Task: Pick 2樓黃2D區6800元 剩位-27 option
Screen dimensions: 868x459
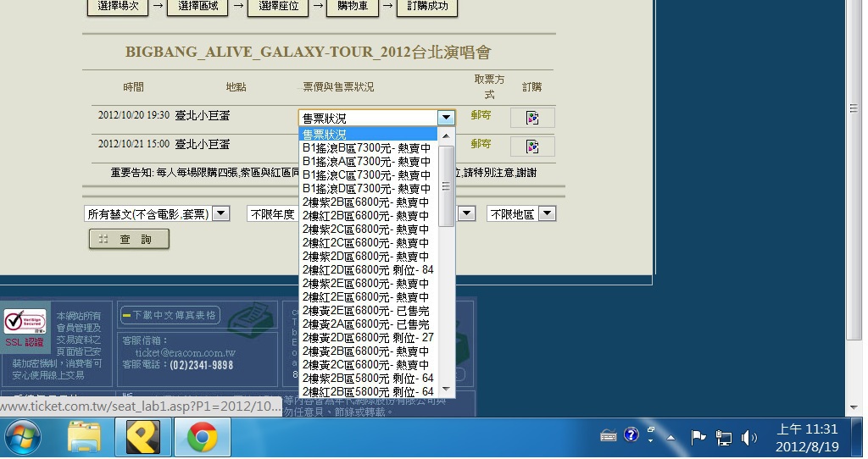Action: coord(366,337)
